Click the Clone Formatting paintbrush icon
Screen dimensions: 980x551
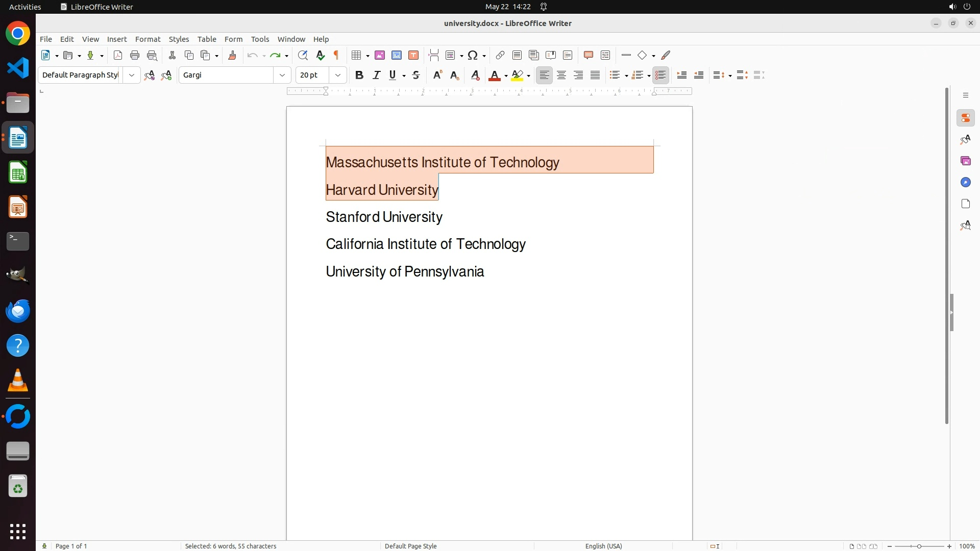point(232,55)
